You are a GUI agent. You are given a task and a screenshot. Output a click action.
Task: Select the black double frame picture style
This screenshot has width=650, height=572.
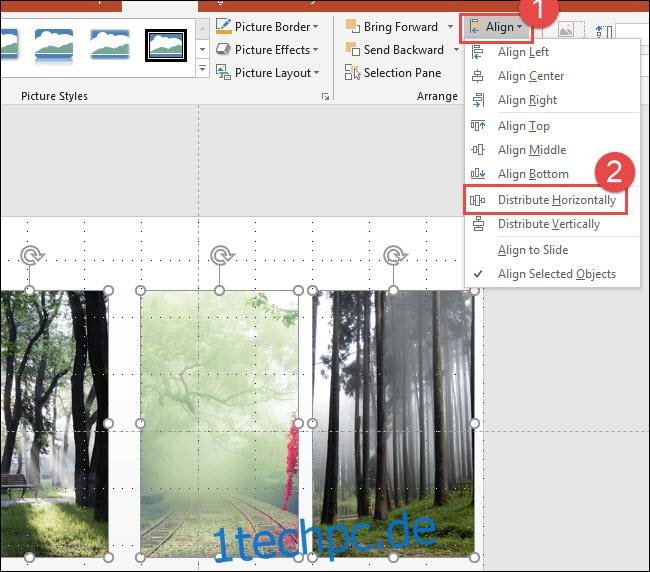[166, 46]
